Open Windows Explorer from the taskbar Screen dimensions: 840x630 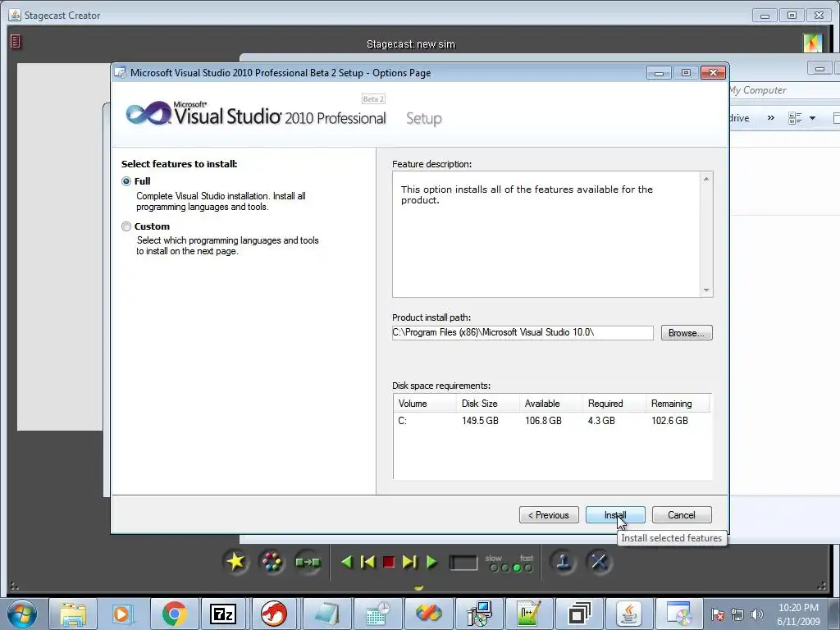[x=73, y=614]
